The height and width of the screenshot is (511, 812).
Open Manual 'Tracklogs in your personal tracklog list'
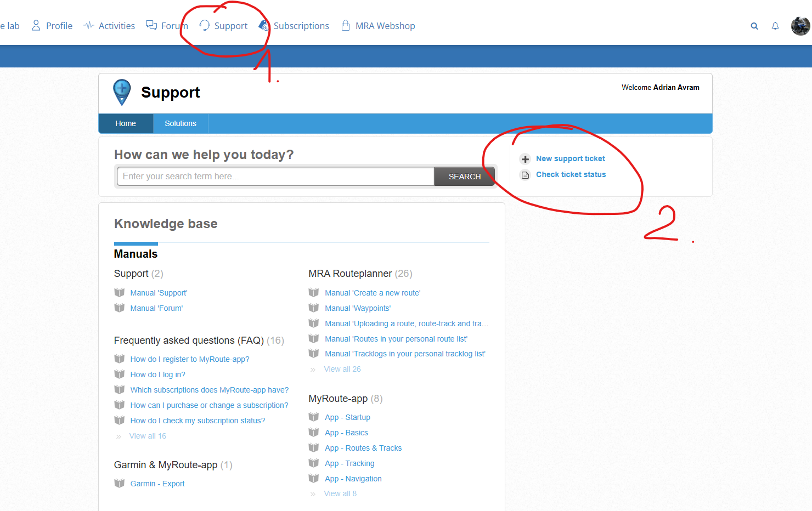tap(405, 354)
